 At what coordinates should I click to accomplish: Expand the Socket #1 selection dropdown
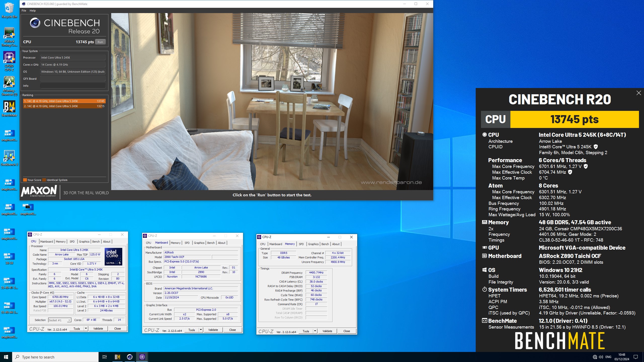[69, 320]
